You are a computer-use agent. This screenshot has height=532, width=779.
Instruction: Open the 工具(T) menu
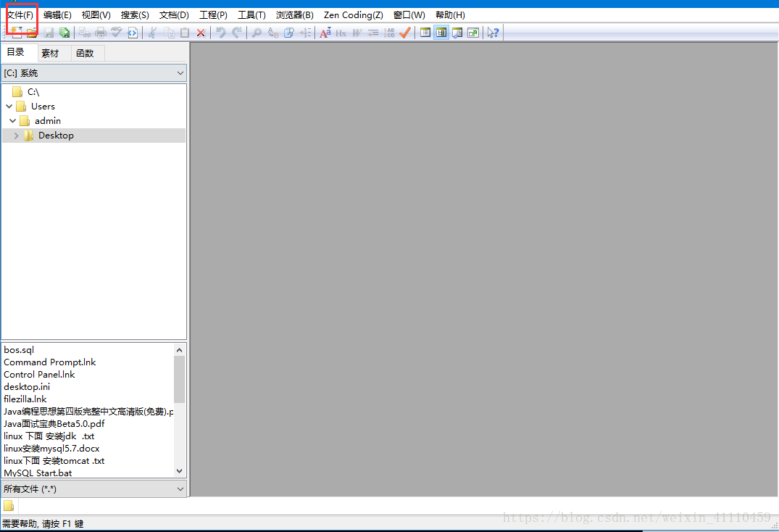click(252, 15)
